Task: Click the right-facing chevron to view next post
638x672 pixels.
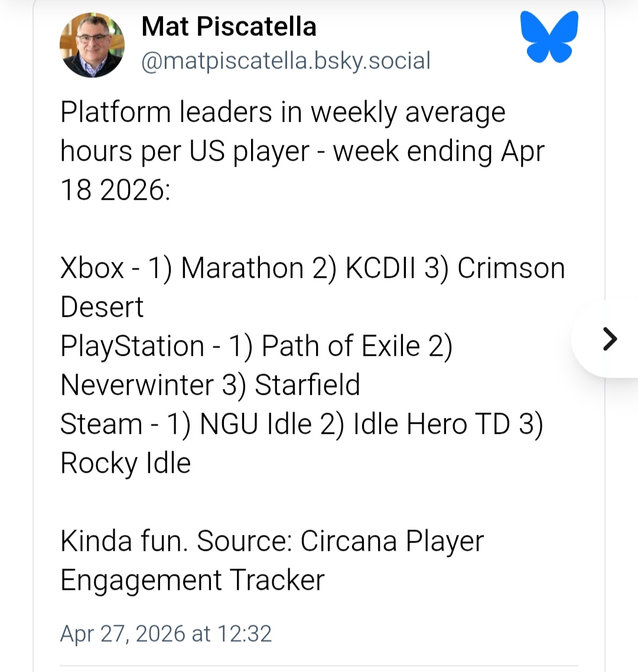Action: (x=609, y=339)
